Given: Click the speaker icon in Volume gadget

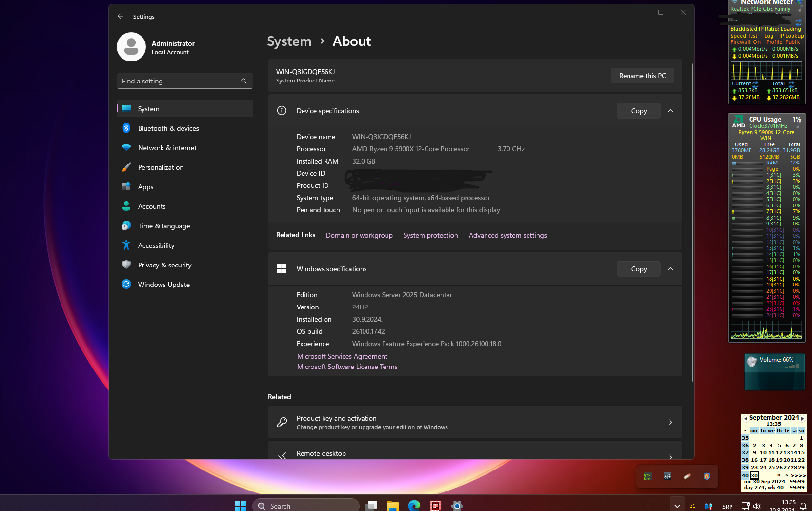Looking at the screenshot, I should [752, 361].
